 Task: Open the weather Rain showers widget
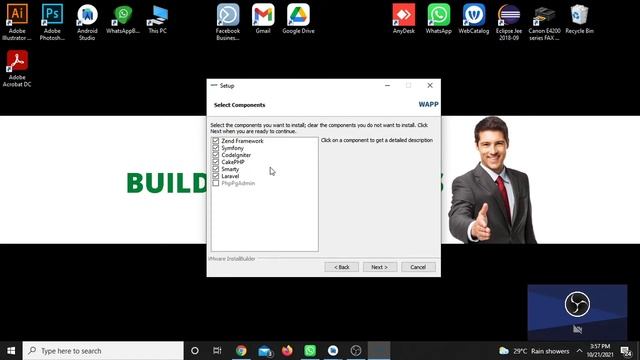tap(534, 351)
